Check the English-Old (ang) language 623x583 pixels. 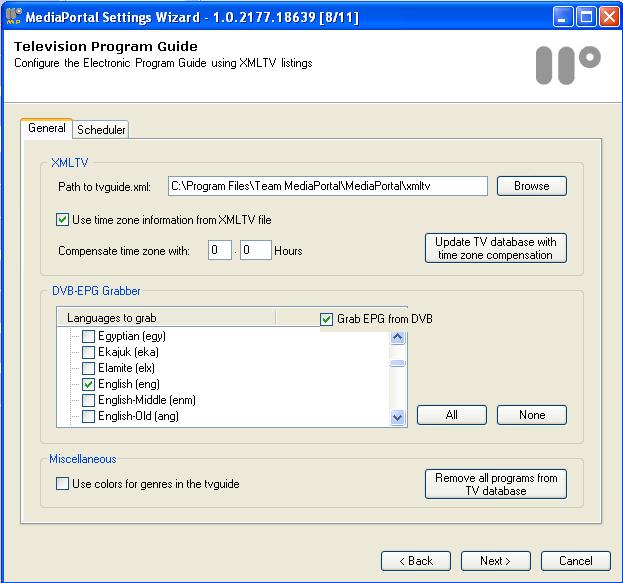tap(88, 416)
